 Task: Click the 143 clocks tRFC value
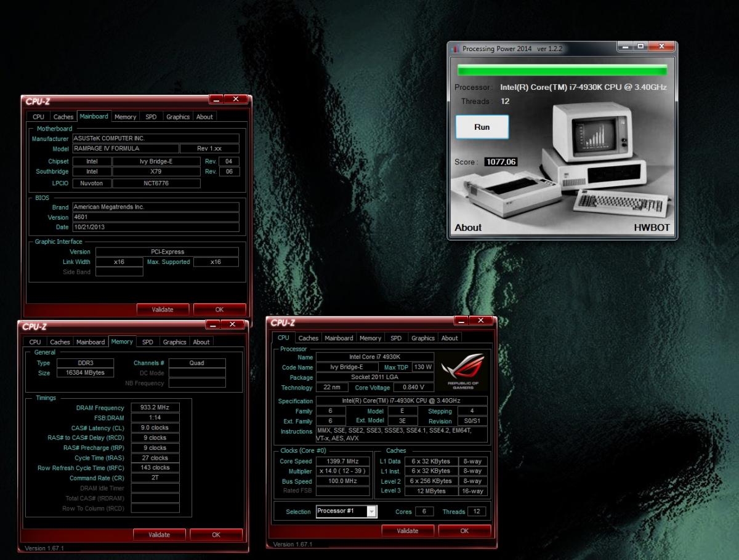point(155,468)
